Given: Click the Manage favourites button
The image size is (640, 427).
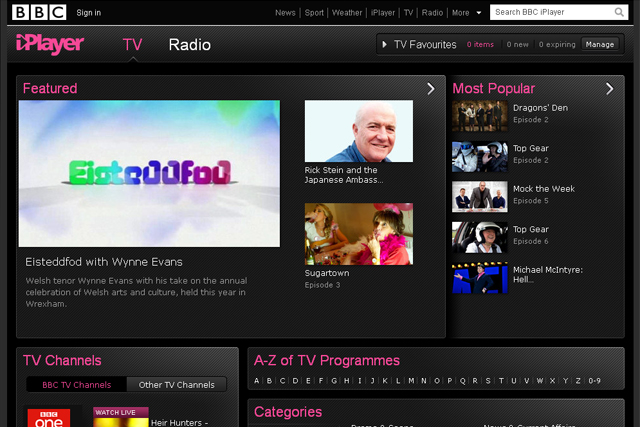Looking at the screenshot, I should click(x=600, y=44).
